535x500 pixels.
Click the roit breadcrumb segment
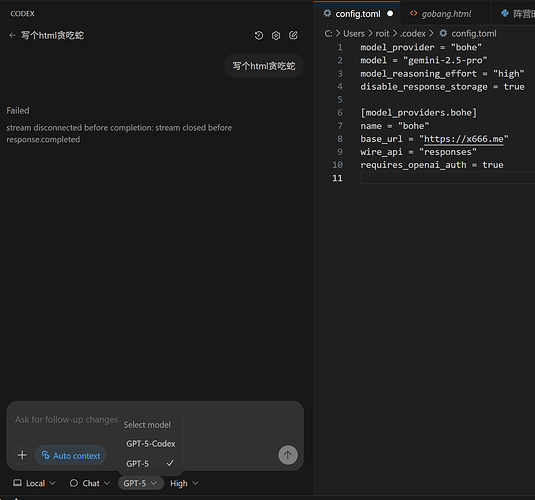(x=382, y=33)
